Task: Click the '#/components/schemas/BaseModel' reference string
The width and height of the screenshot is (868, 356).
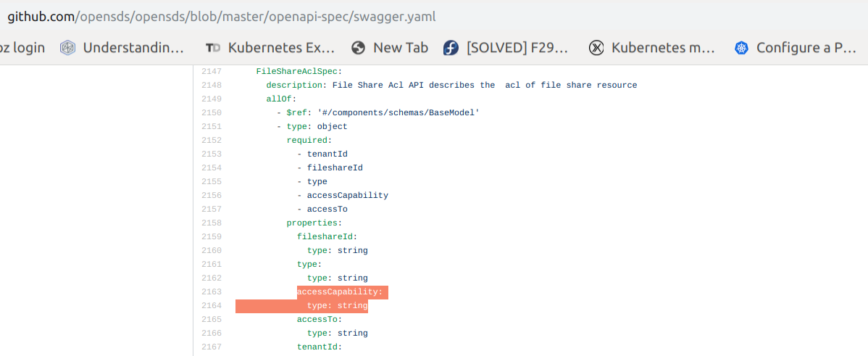Action: [398, 113]
